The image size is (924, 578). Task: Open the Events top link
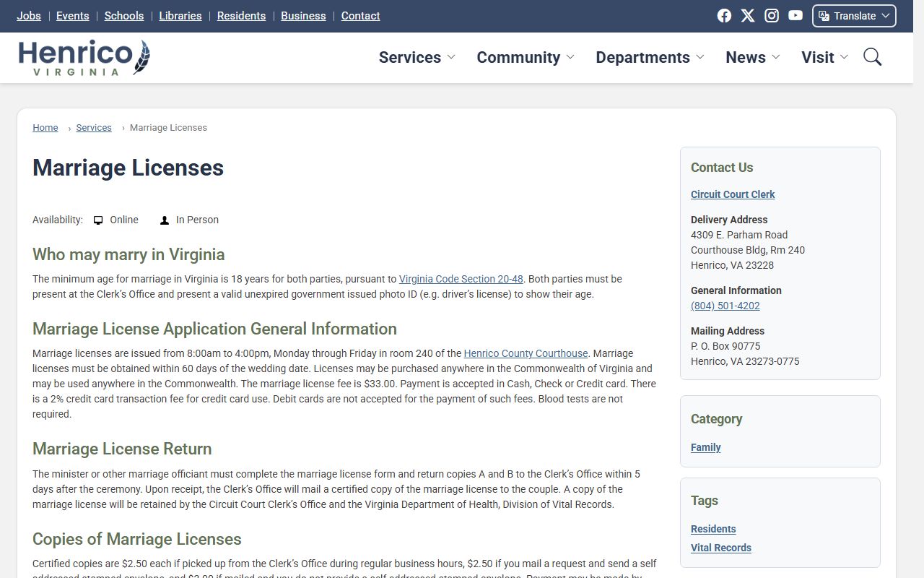(73, 16)
